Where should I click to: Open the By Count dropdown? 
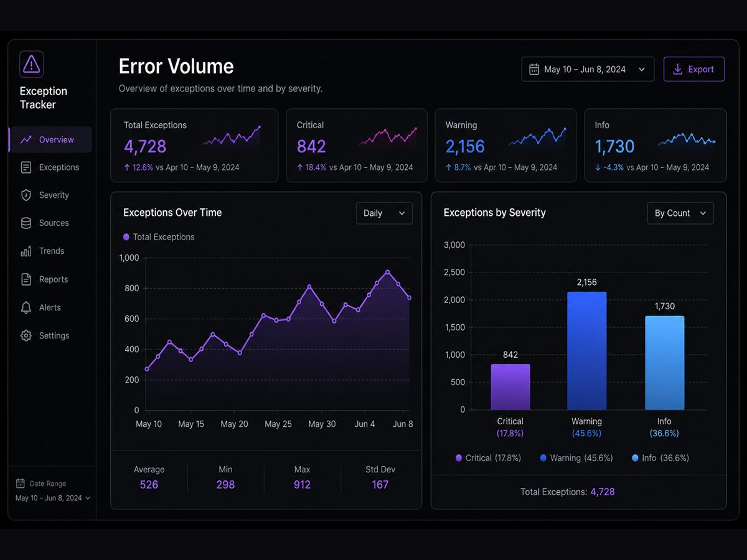pyautogui.click(x=680, y=213)
